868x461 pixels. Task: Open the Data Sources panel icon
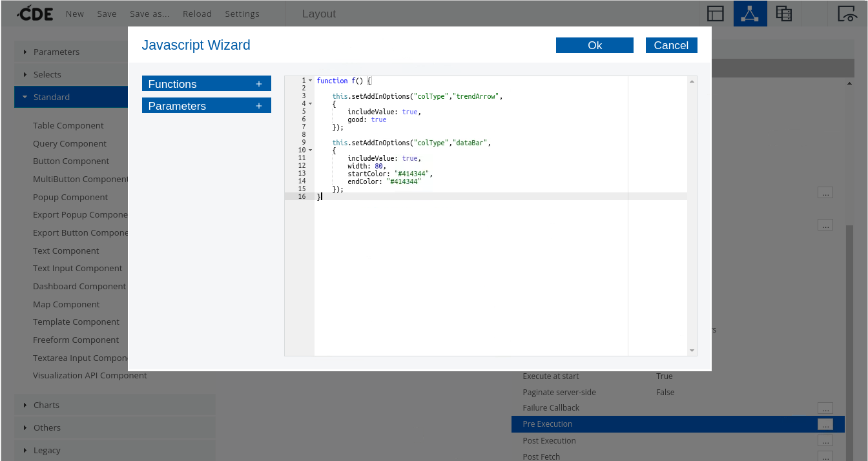coord(784,14)
